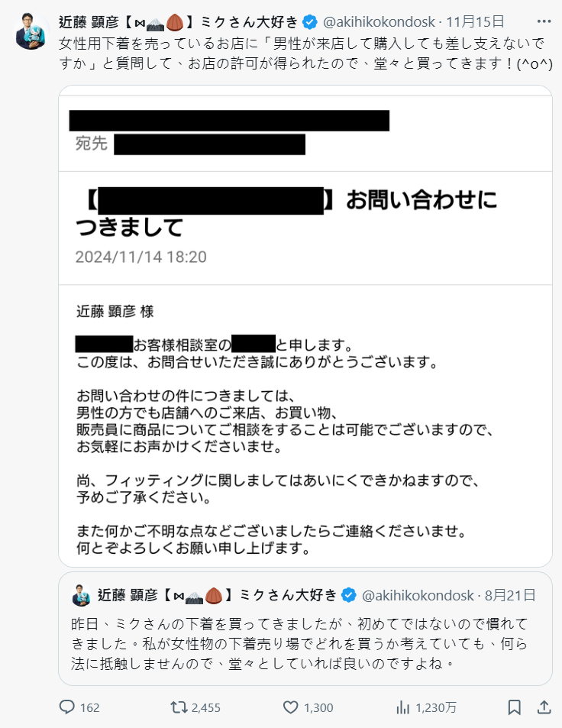
Task: Click verified badge in quoted tweet
Action: pyautogui.click(x=348, y=595)
